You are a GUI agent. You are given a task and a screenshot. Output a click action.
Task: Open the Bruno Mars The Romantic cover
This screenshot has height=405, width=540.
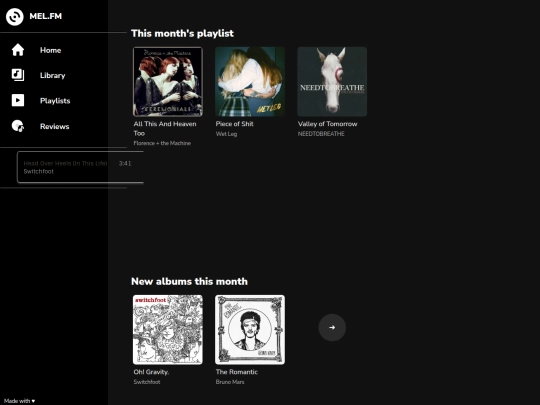pyautogui.click(x=250, y=330)
